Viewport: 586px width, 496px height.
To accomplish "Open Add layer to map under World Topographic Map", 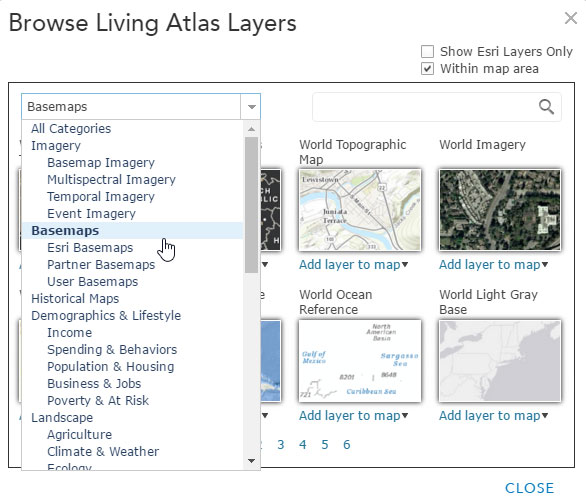I will (x=353, y=265).
